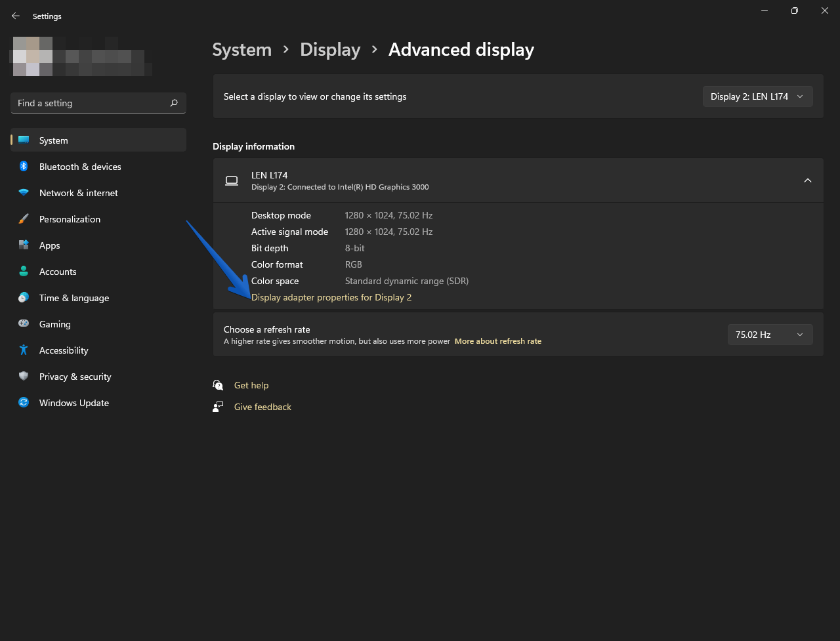Open Accessibility settings

pos(98,350)
